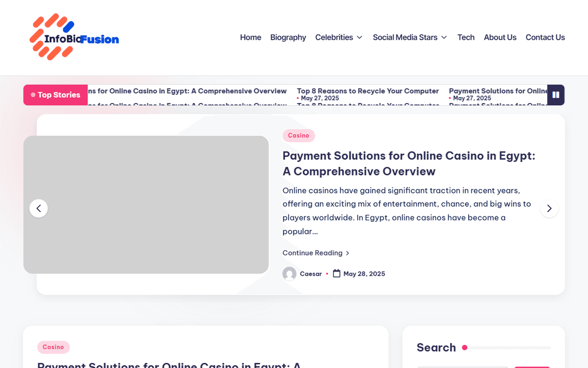Click the May 28, 2025 post date
Image resolution: width=588 pixels, height=368 pixels.
[364, 274]
